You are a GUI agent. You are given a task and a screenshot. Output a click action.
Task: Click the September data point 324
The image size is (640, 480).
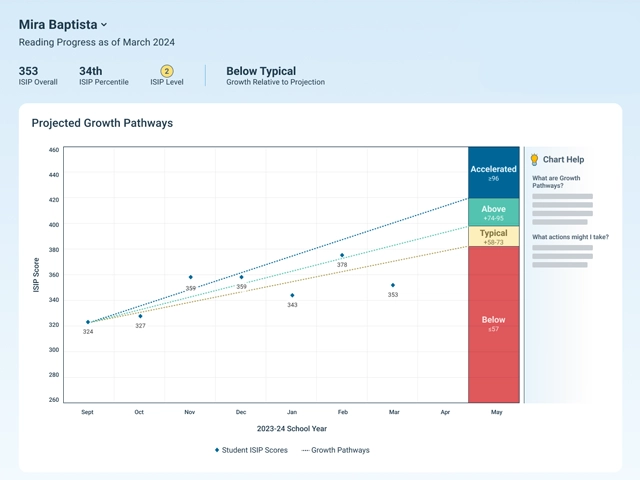(88, 322)
